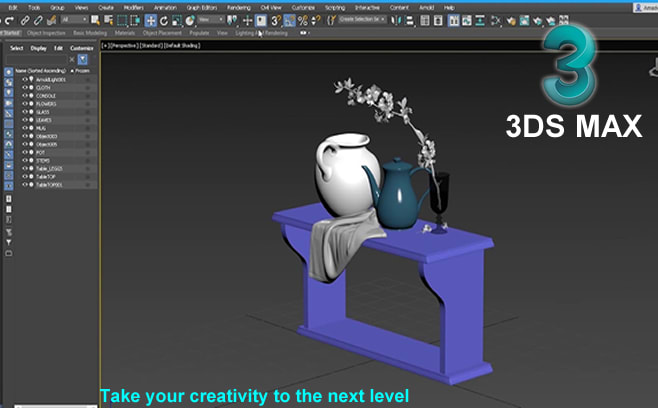Open the Rendering menu

tap(238, 8)
